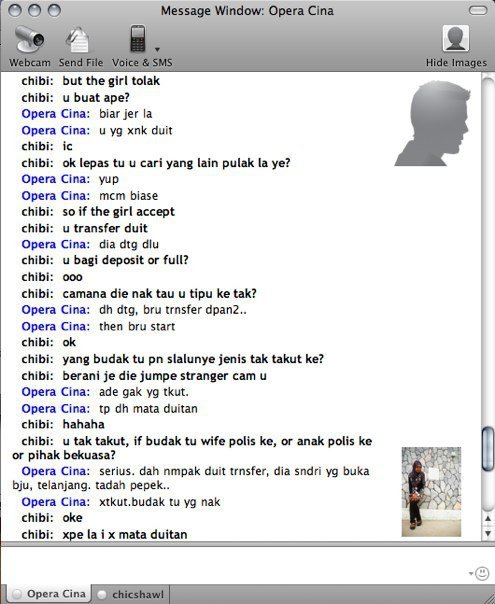Click the message input field
Image resolution: width=495 pixels, height=604 pixels.
pos(235,564)
